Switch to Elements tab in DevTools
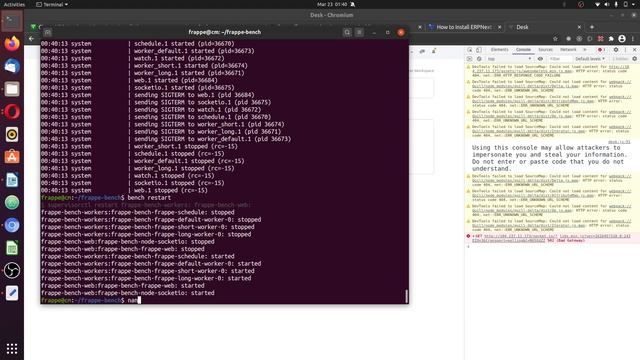Screen dimensions: 640x360 500,50
